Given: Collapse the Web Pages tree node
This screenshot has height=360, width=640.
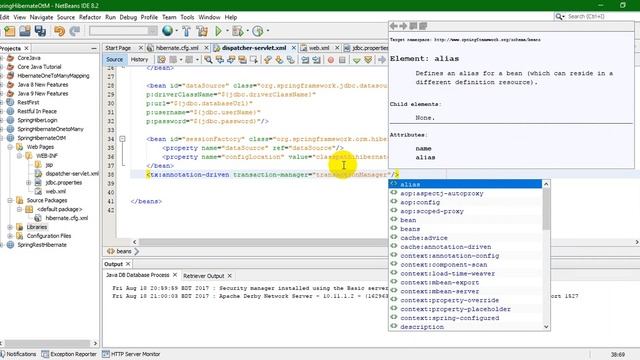Looking at the screenshot, I should point(10,147).
